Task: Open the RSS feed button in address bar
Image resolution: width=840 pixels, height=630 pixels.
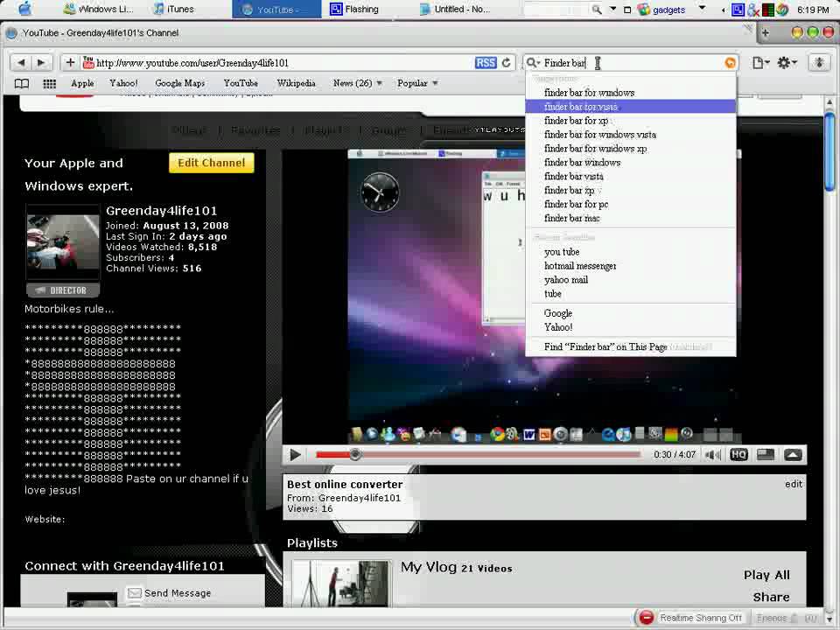Action: 486,63
